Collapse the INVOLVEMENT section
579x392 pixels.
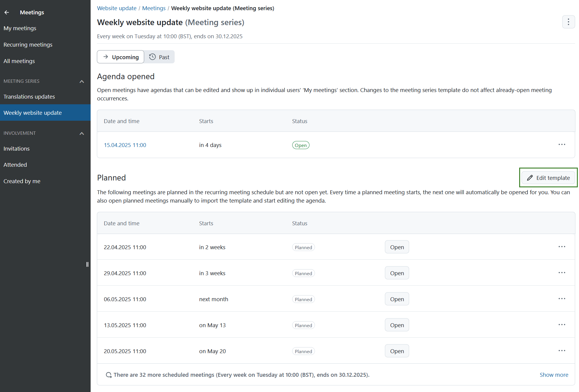click(82, 133)
